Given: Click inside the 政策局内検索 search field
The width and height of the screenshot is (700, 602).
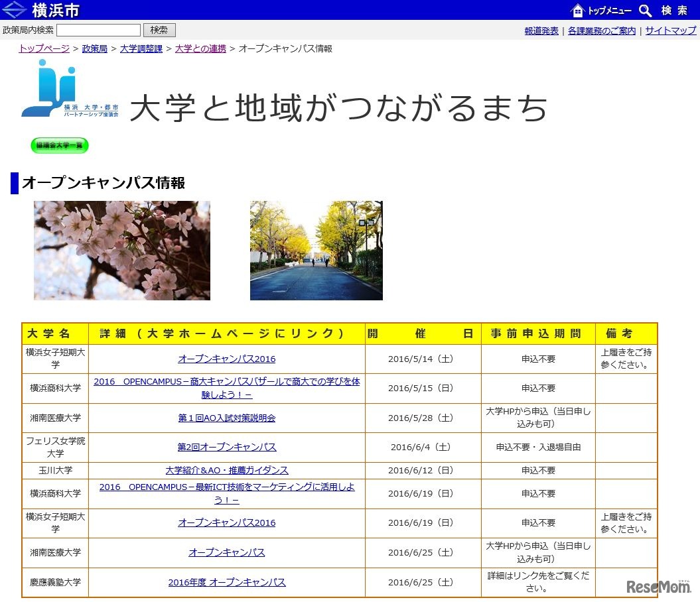Looking at the screenshot, I should (98, 30).
